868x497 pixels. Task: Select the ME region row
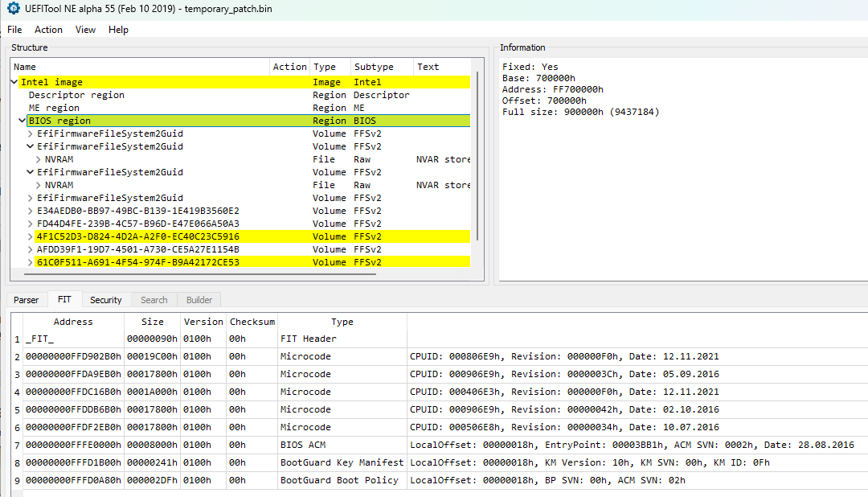click(241, 108)
